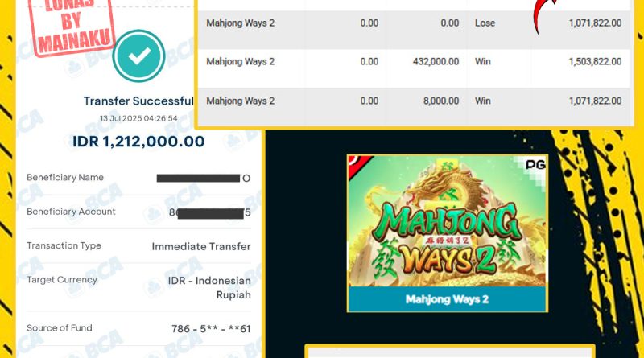Select the Lose result row

tap(414, 23)
